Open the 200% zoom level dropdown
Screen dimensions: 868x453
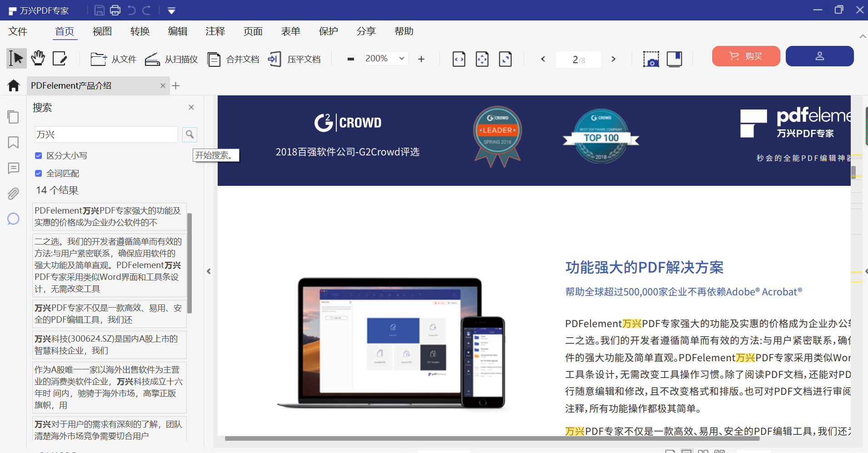[x=401, y=58]
